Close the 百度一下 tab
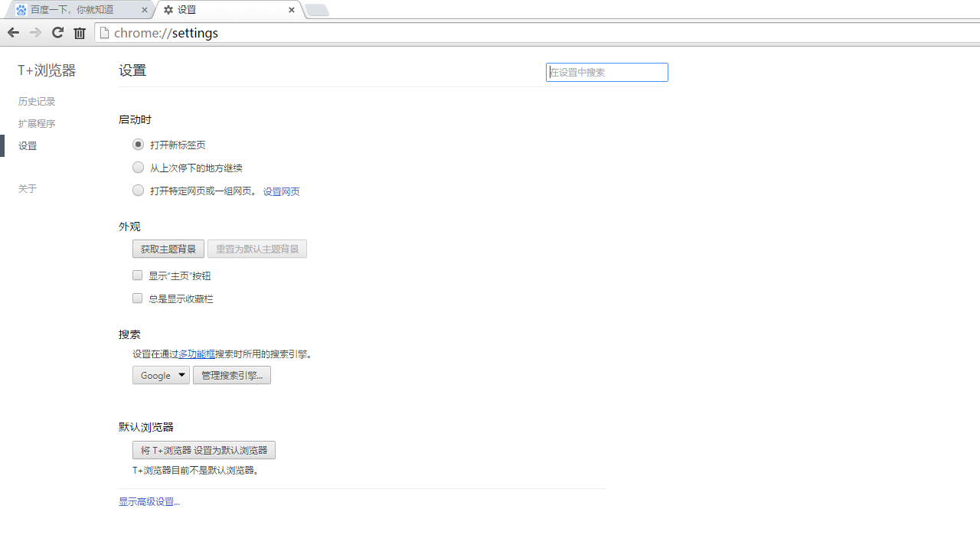980x551 pixels. tap(145, 10)
